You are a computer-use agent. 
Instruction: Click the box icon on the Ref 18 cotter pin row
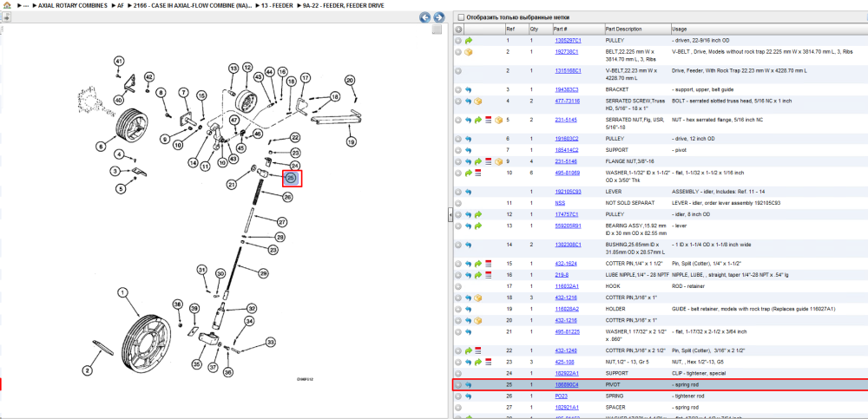(x=478, y=298)
